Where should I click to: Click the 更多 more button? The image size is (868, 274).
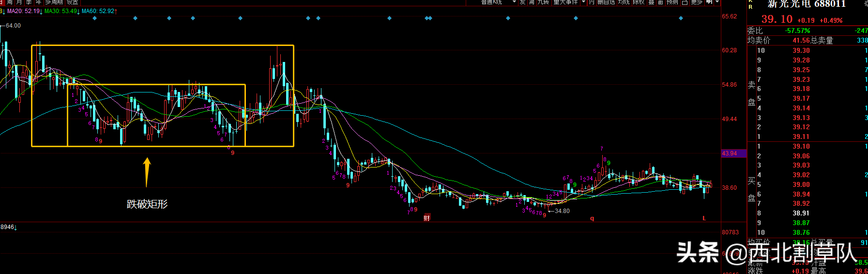(697, 2)
